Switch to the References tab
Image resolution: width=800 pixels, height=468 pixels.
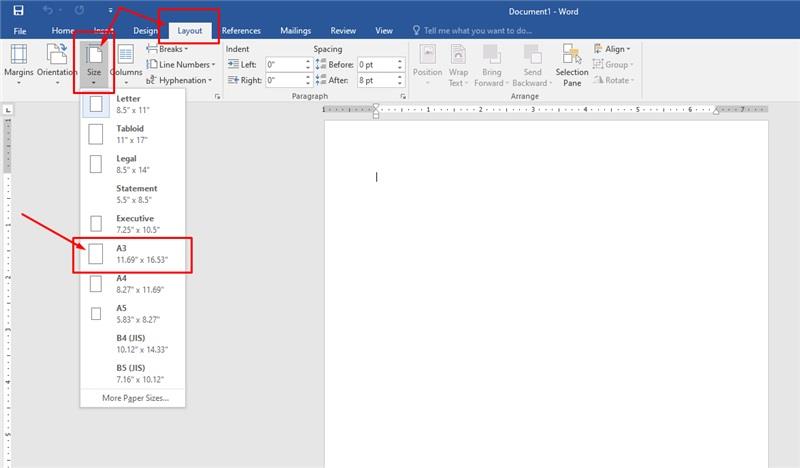pos(241,31)
